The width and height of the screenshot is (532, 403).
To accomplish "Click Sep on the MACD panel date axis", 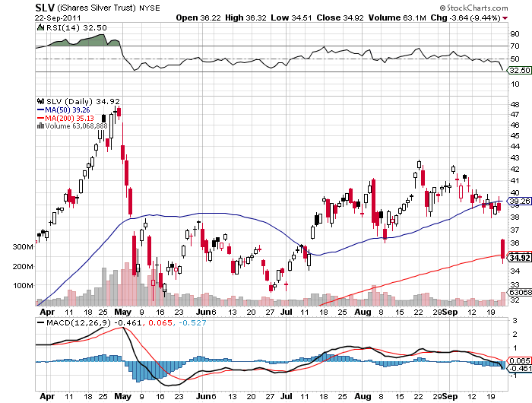I will tap(450, 396).
